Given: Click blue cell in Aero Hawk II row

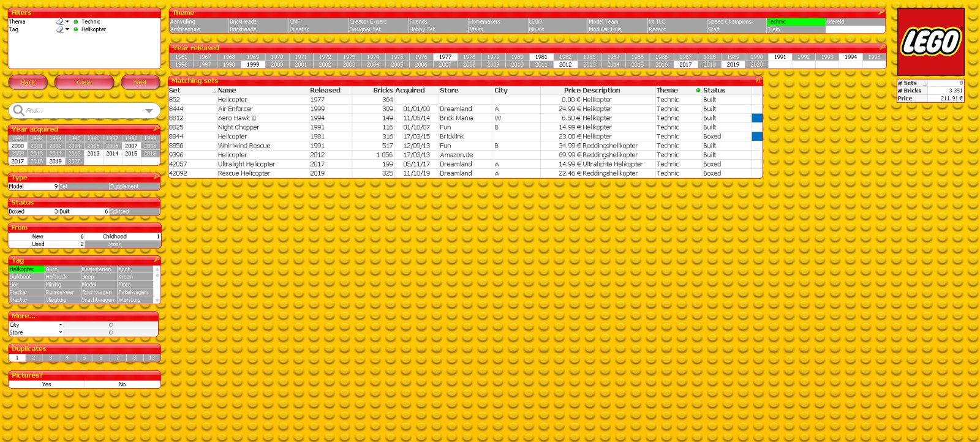Looking at the screenshot, I should (x=757, y=118).
